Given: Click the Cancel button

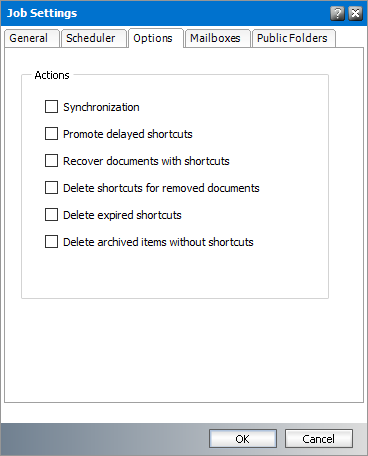Looking at the screenshot, I should tap(319, 439).
